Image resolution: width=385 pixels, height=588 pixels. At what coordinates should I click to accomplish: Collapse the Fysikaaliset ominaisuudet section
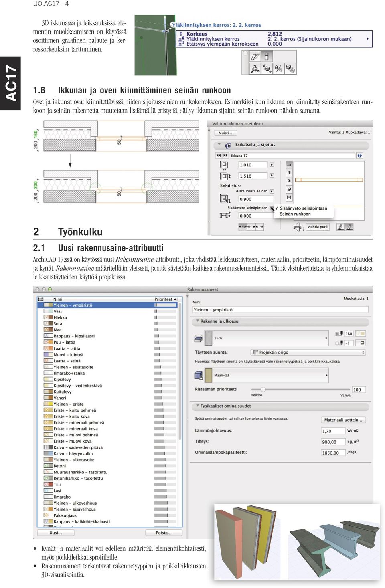(x=197, y=406)
